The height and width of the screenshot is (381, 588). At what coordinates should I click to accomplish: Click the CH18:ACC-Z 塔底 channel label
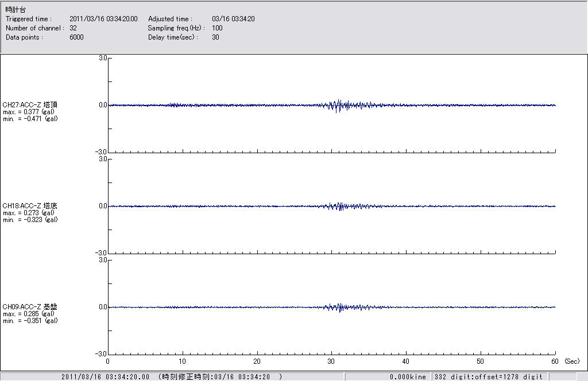pyautogui.click(x=30, y=206)
